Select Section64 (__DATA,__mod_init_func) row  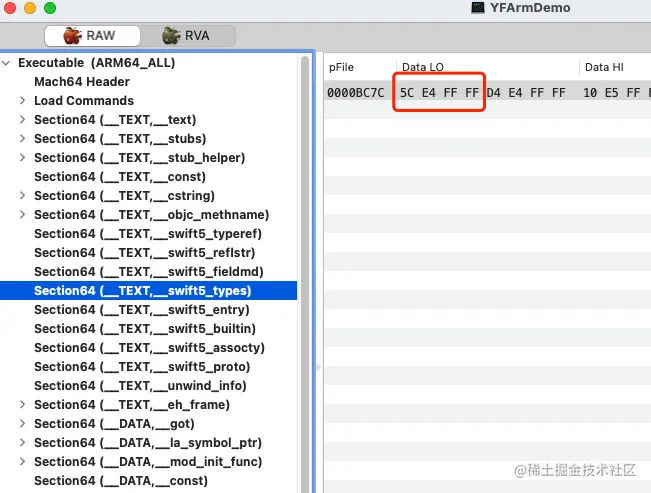pyautogui.click(x=149, y=462)
